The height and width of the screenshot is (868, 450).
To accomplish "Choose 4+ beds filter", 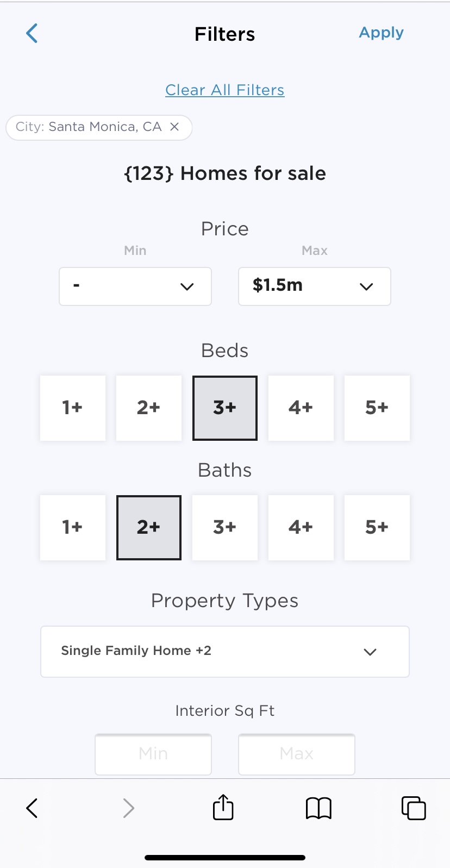I will tap(301, 408).
